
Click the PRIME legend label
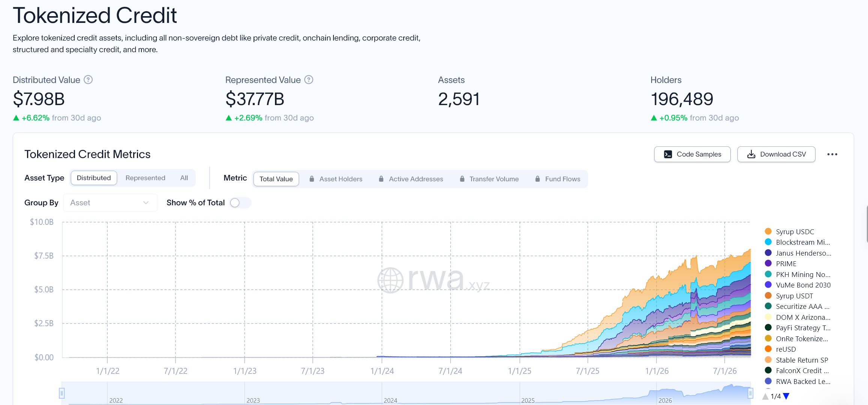pyautogui.click(x=786, y=263)
